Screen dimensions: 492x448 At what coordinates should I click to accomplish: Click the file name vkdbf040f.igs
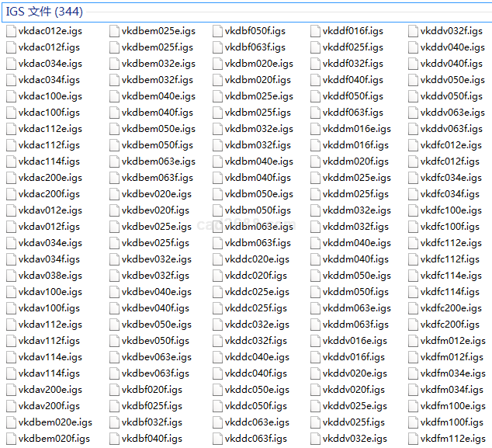(x=151, y=439)
